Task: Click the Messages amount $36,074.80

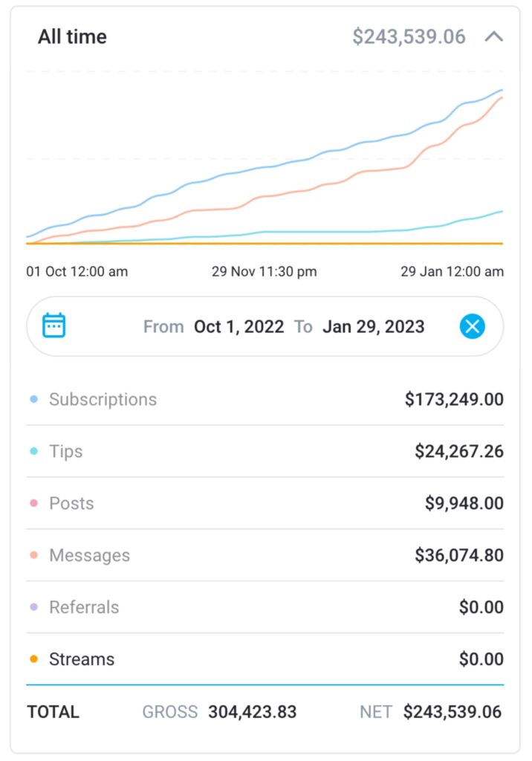Action: pyautogui.click(x=459, y=555)
